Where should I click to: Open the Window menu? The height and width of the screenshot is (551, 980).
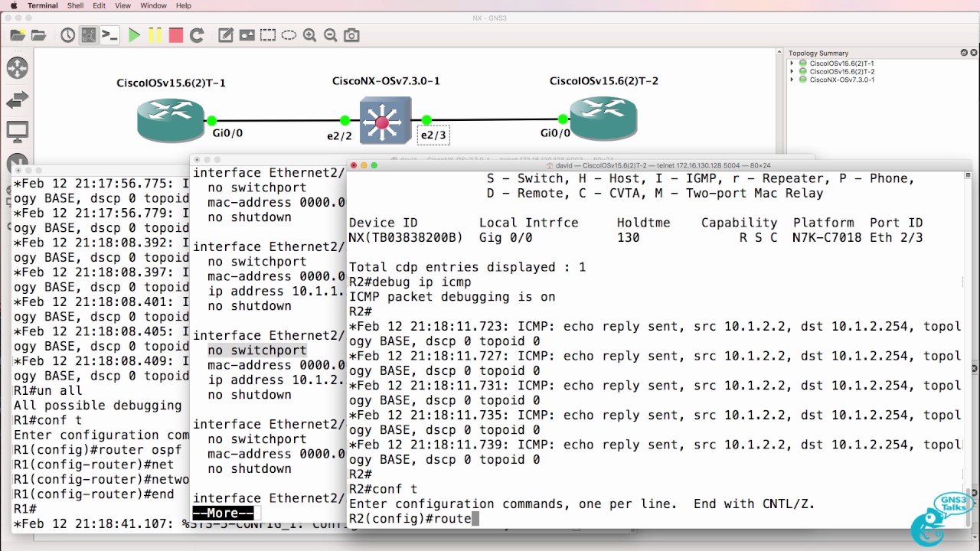click(153, 5)
